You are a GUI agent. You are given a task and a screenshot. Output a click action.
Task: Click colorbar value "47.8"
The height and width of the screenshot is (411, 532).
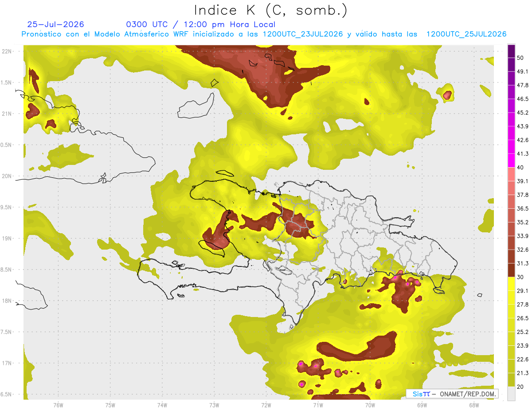pyautogui.click(x=522, y=85)
